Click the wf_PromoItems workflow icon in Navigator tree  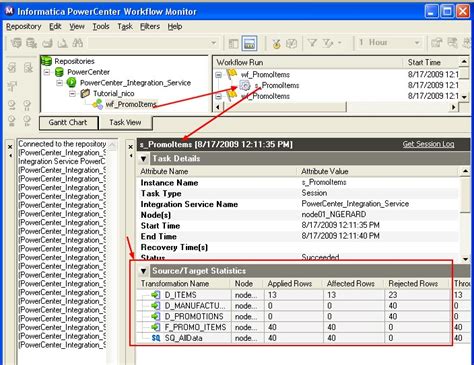coord(98,104)
